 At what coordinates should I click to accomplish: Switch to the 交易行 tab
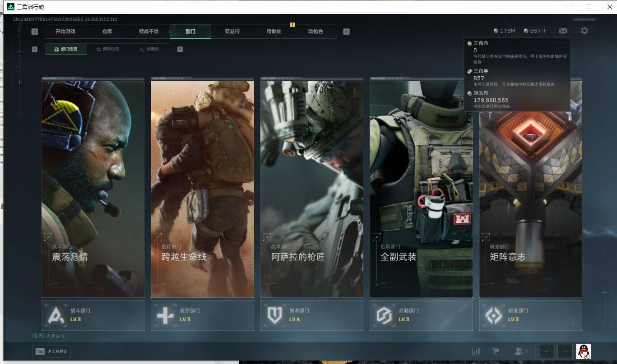tap(232, 32)
